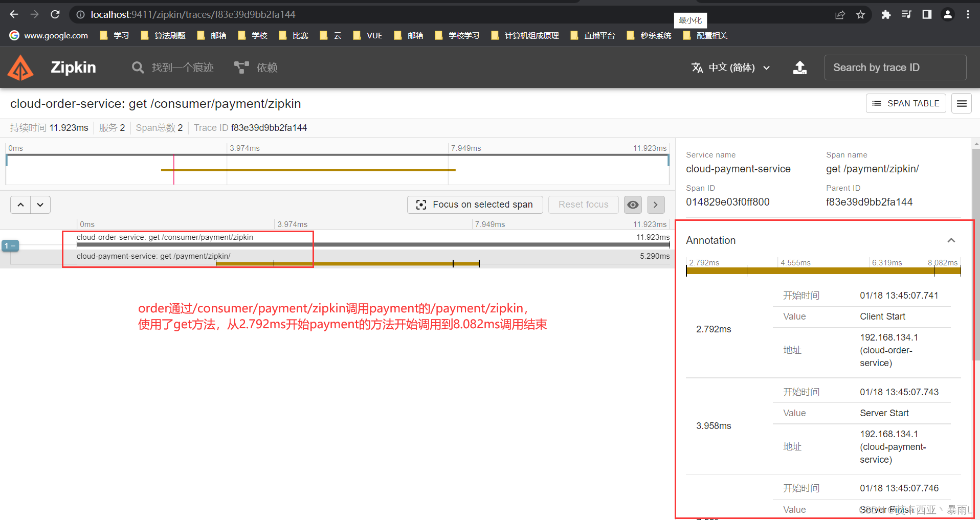This screenshot has width=980, height=520.
Task: Open the 算法刷题 bookmark folder
Action: 163,35
